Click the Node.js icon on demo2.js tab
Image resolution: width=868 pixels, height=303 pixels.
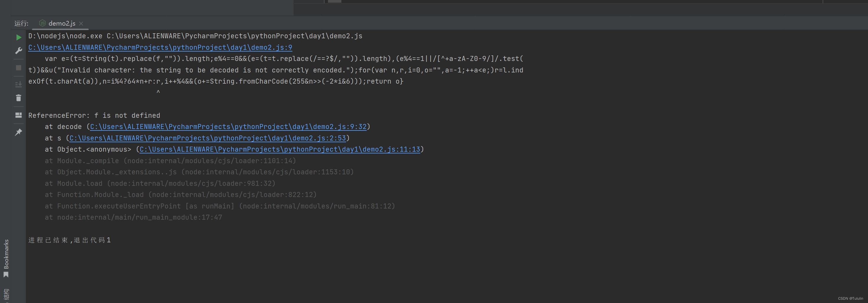pyautogui.click(x=42, y=23)
